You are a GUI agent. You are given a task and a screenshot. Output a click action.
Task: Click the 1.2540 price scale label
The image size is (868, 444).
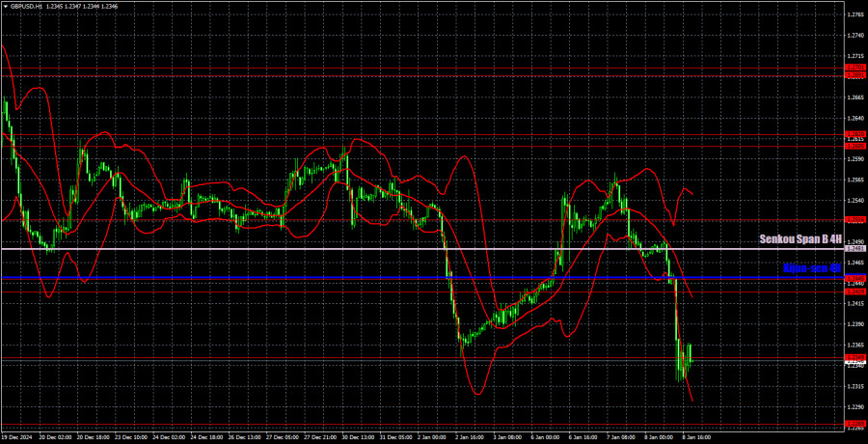click(854, 201)
